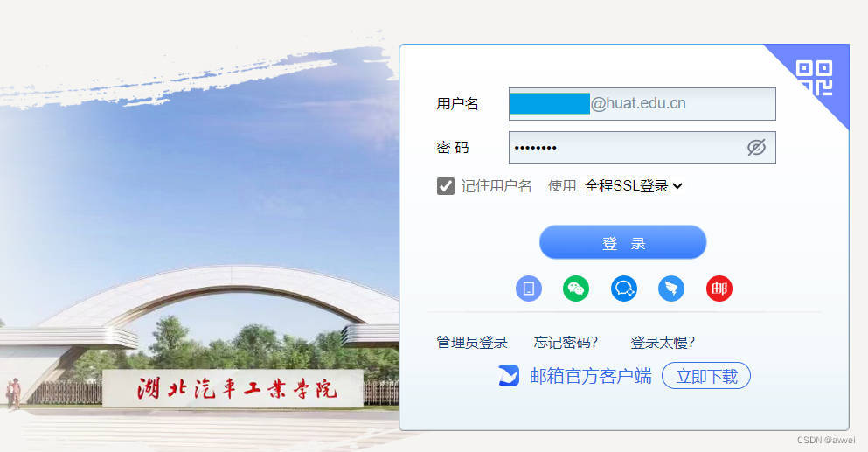
Task: Expand the chevron arrow beside SSL登录
Action: coord(677,186)
